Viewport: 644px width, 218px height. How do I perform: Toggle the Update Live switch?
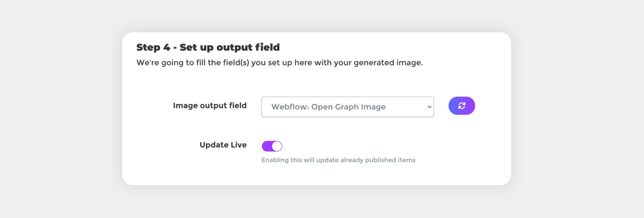coord(272,146)
